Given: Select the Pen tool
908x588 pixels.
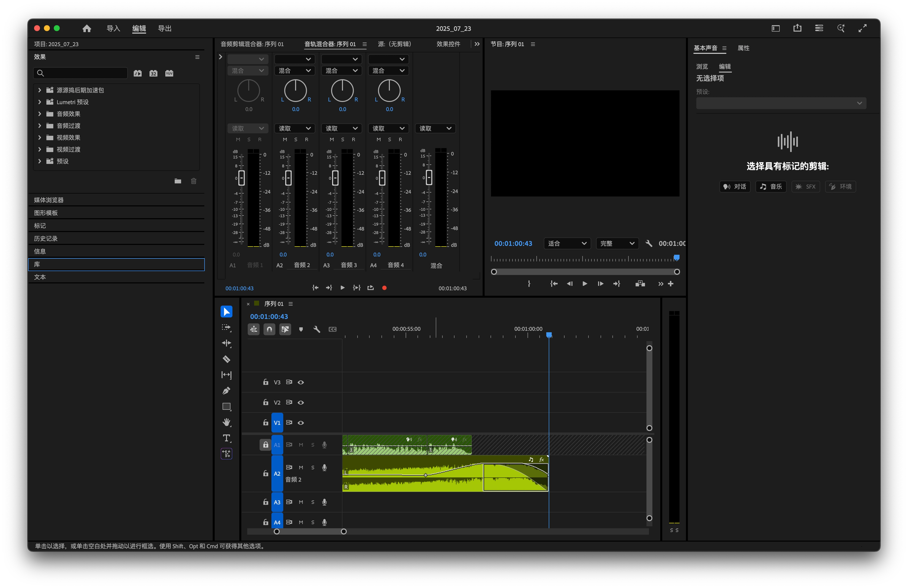Looking at the screenshot, I should click(x=226, y=391).
